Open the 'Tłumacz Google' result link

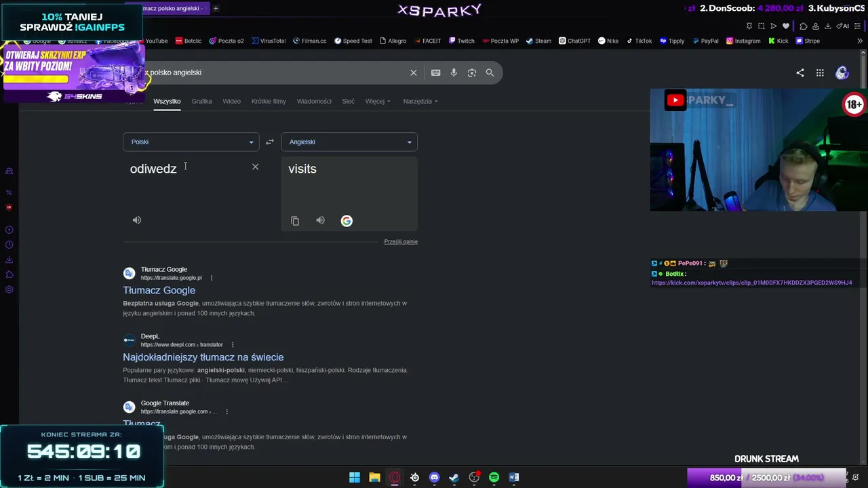tap(159, 290)
